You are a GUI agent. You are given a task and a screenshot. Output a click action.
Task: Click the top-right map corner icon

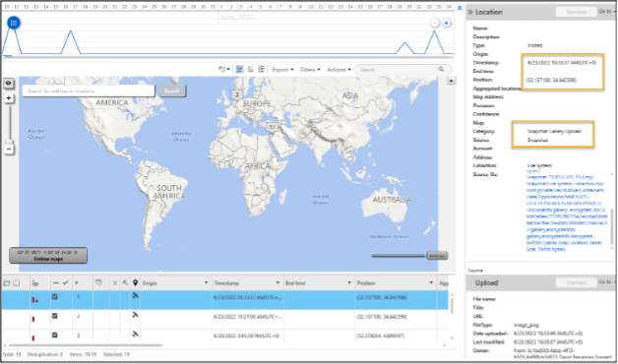(x=451, y=81)
